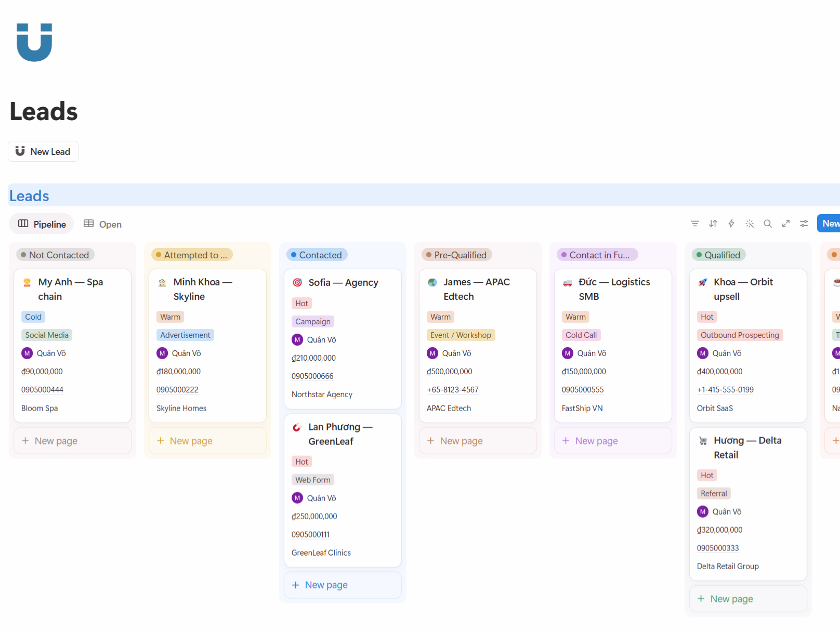Click Quân Võ avatar on James card
This screenshot has height=630, width=840.
click(432, 353)
